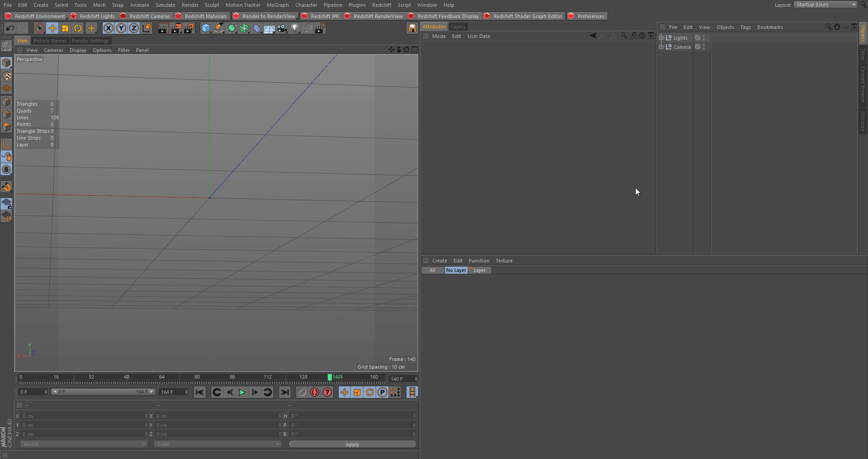
Task: Open Edit Render Settings gear clapperboard
Action: (189, 28)
